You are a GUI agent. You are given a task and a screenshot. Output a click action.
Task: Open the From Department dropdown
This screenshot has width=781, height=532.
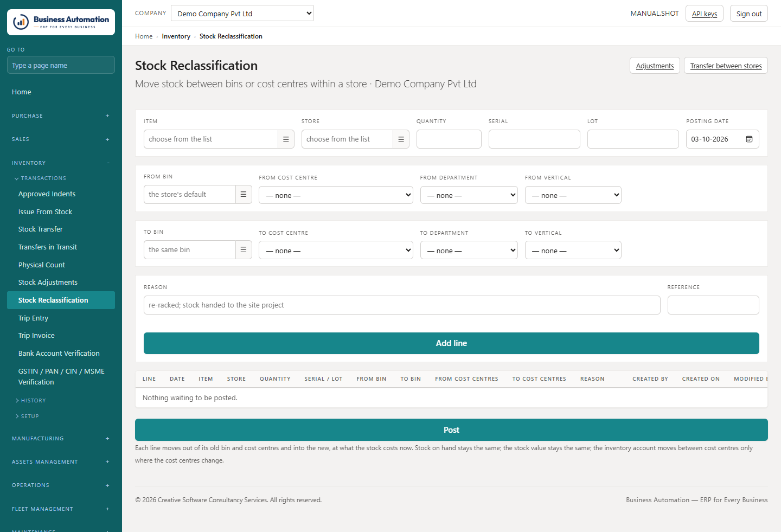coord(469,195)
